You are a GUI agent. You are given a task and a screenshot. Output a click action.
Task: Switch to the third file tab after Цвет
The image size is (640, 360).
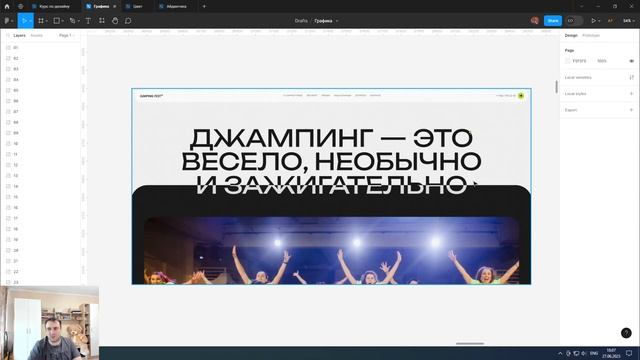[176, 7]
